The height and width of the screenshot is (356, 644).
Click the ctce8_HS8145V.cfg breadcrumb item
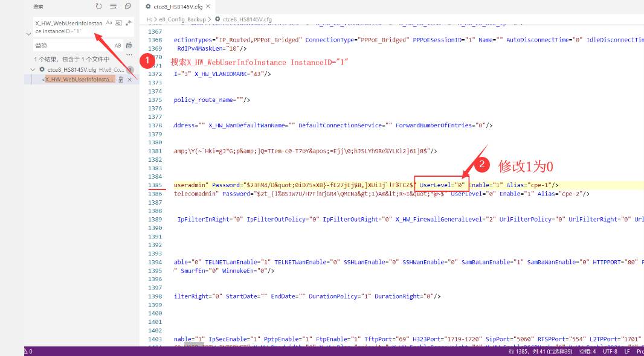(x=246, y=19)
